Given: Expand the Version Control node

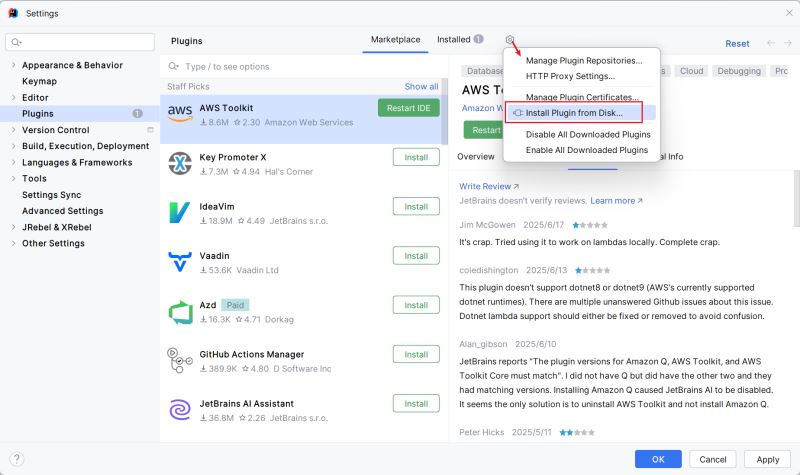Looking at the screenshot, I should pyautogui.click(x=13, y=130).
